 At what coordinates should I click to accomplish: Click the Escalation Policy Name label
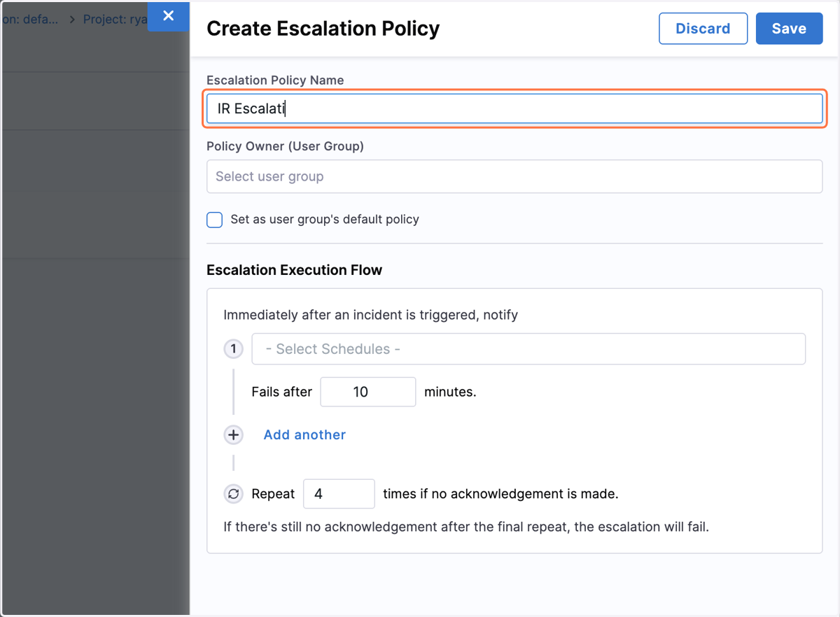pyautogui.click(x=275, y=80)
